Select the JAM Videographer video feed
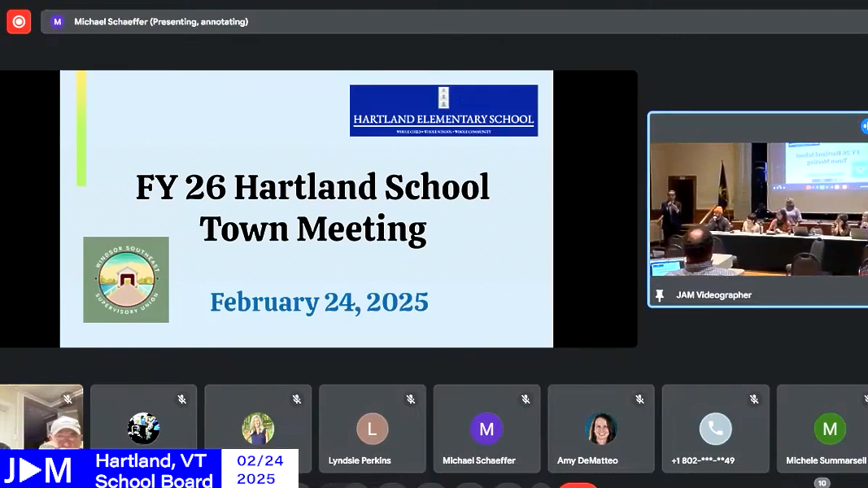868x488 pixels. coord(758,210)
